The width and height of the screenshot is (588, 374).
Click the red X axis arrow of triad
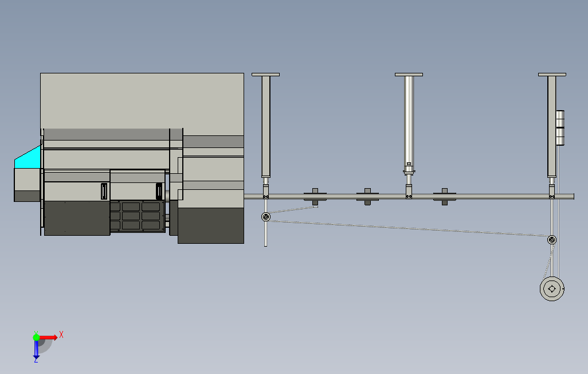[49, 338]
